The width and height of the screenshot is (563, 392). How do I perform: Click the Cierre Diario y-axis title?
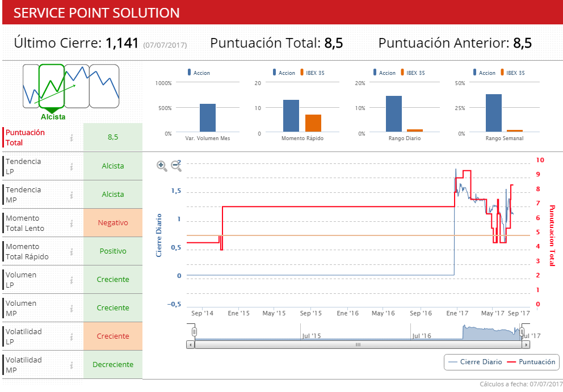[x=159, y=235]
